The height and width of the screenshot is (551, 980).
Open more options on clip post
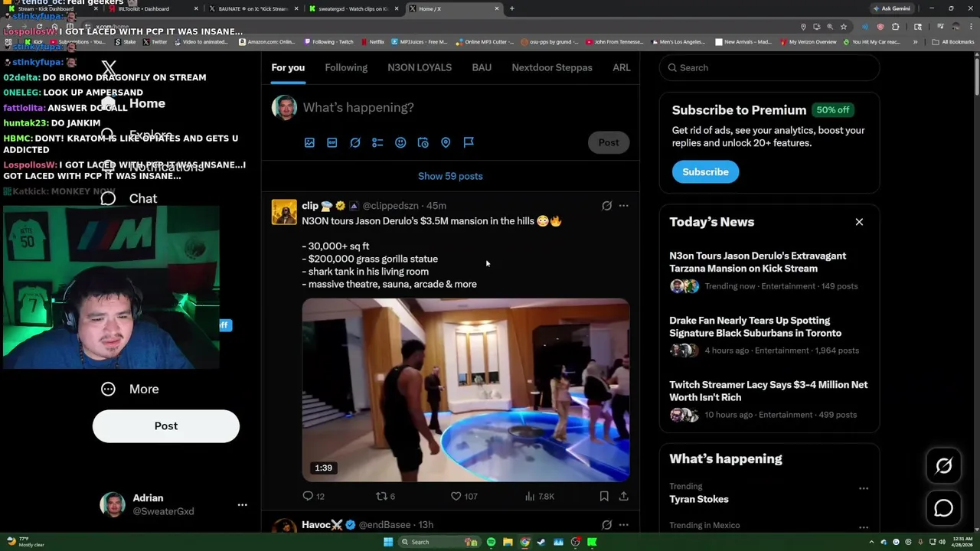(623, 206)
